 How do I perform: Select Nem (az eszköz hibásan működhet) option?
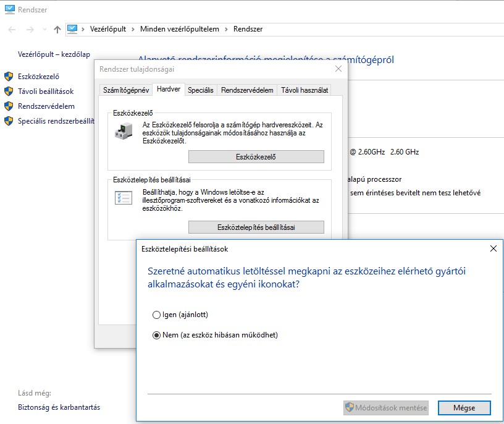pyautogui.click(x=156, y=335)
